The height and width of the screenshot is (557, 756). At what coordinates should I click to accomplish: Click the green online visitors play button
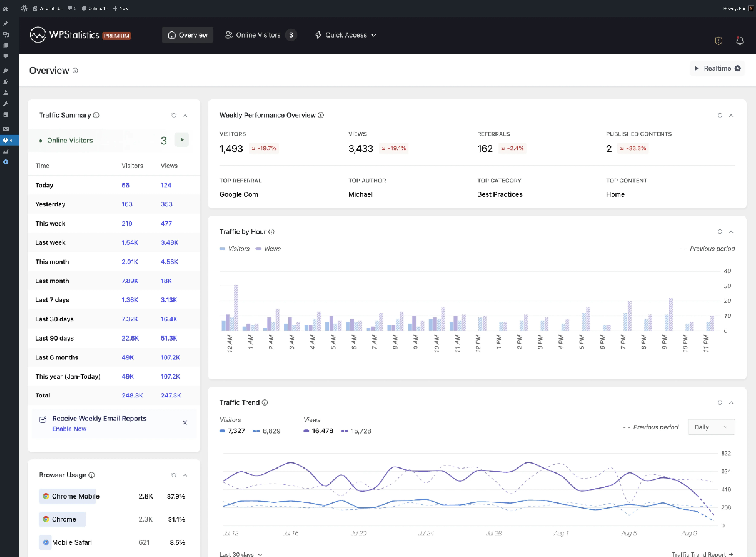coord(182,140)
